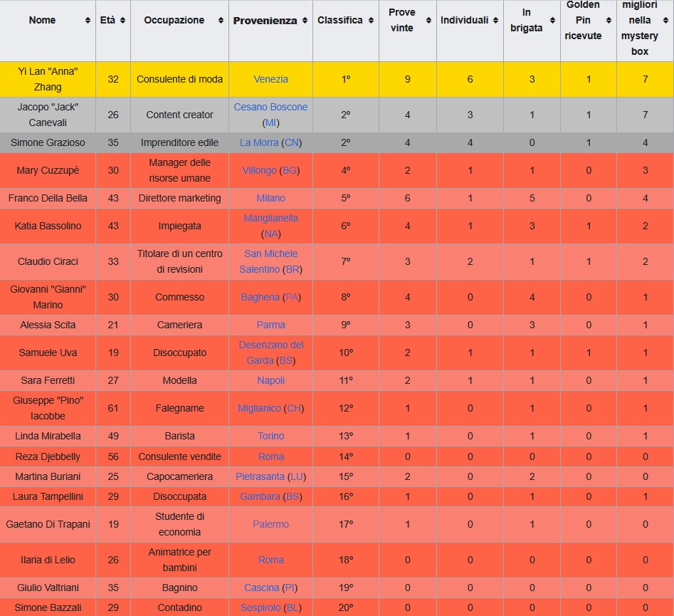
Task: Click the Villongo hometown link
Action: [259, 170]
